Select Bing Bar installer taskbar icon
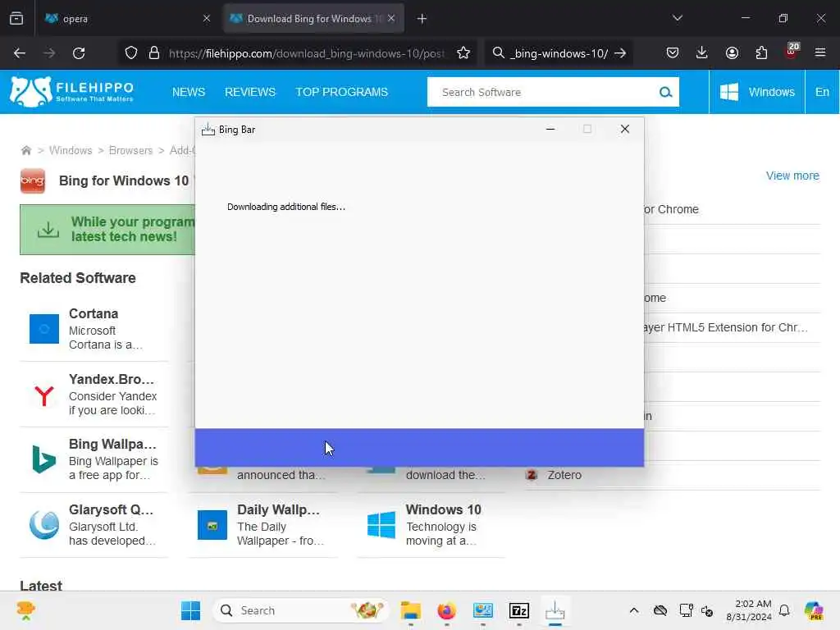The height and width of the screenshot is (630, 840). pos(555,610)
